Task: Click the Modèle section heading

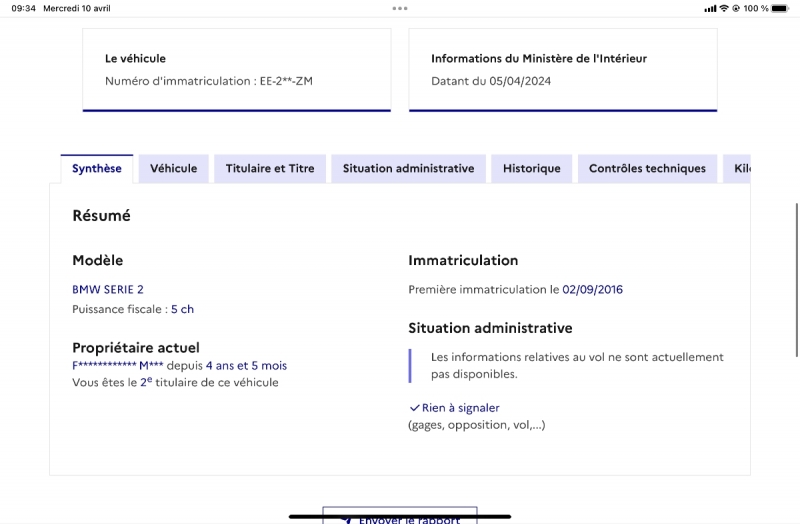Action: 97,260
